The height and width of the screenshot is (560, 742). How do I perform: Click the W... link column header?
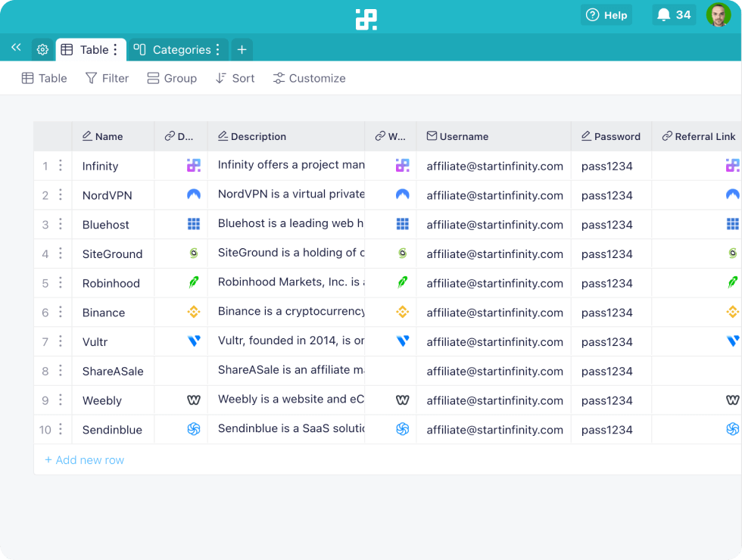391,136
